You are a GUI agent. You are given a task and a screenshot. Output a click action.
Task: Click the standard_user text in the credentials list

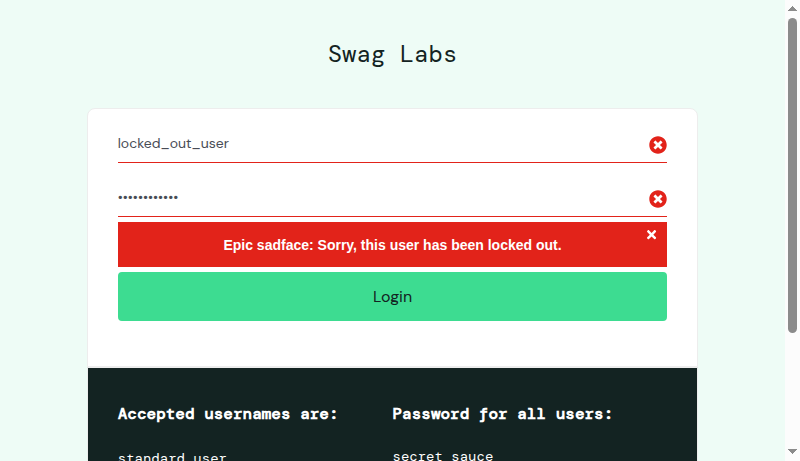[172, 457]
